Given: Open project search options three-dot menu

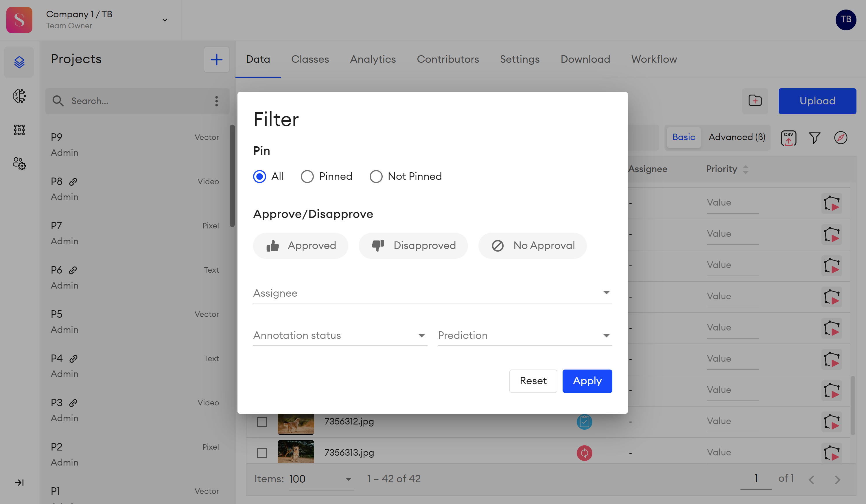Looking at the screenshot, I should [216, 101].
